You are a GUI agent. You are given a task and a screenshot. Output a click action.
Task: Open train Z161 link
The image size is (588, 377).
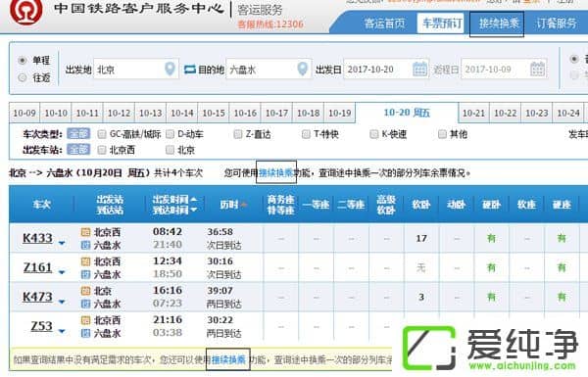pos(37,267)
